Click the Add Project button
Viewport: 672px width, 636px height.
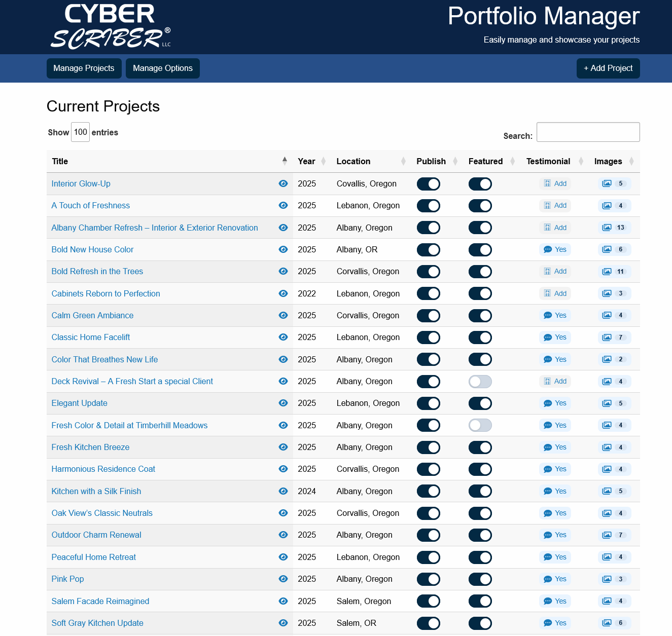(x=608, y=68)
